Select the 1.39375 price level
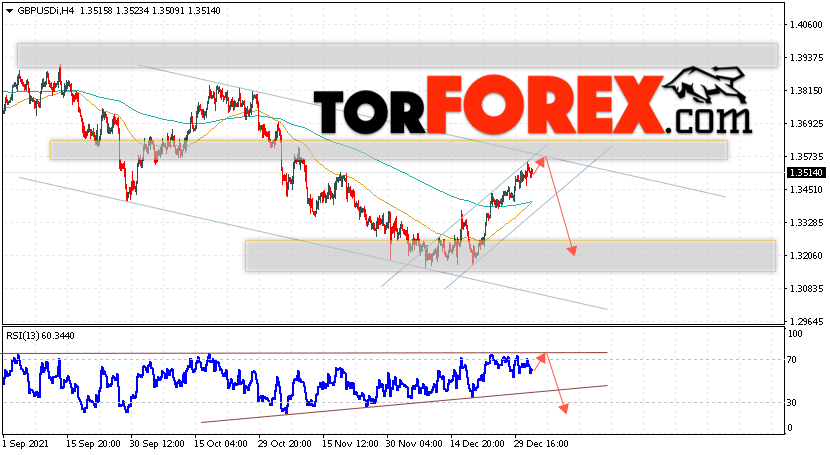The width and height of the screenshot is (830, 455). [x=806, y=58]
